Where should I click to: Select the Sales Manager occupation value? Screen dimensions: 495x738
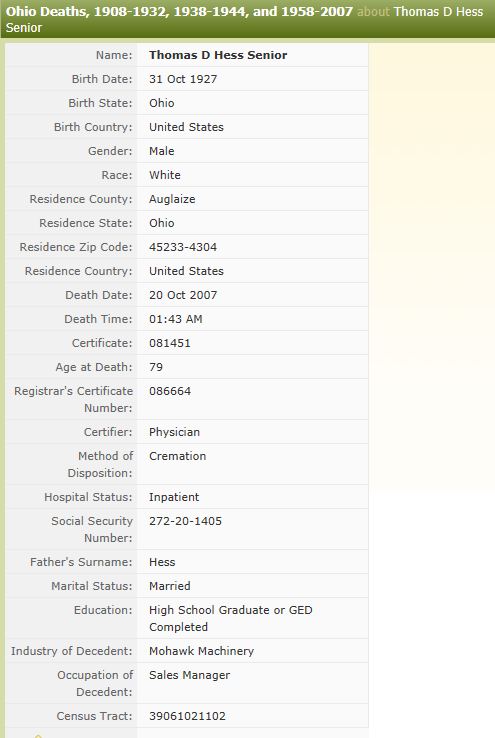click(189, 675)
